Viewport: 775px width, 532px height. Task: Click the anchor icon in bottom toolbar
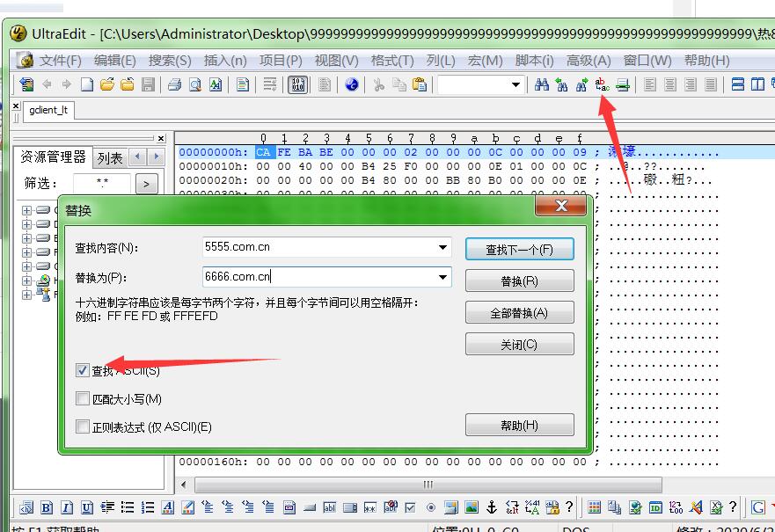click(492, 507)
